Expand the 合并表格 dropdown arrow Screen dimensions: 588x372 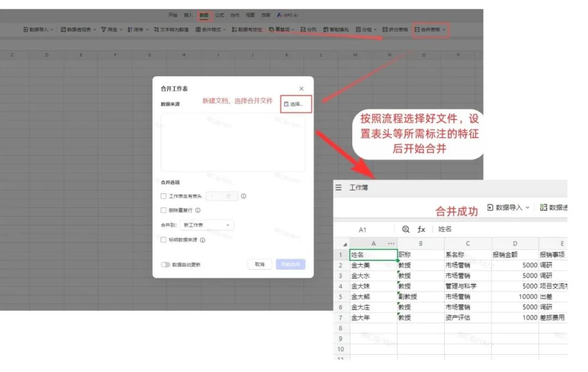444,29
